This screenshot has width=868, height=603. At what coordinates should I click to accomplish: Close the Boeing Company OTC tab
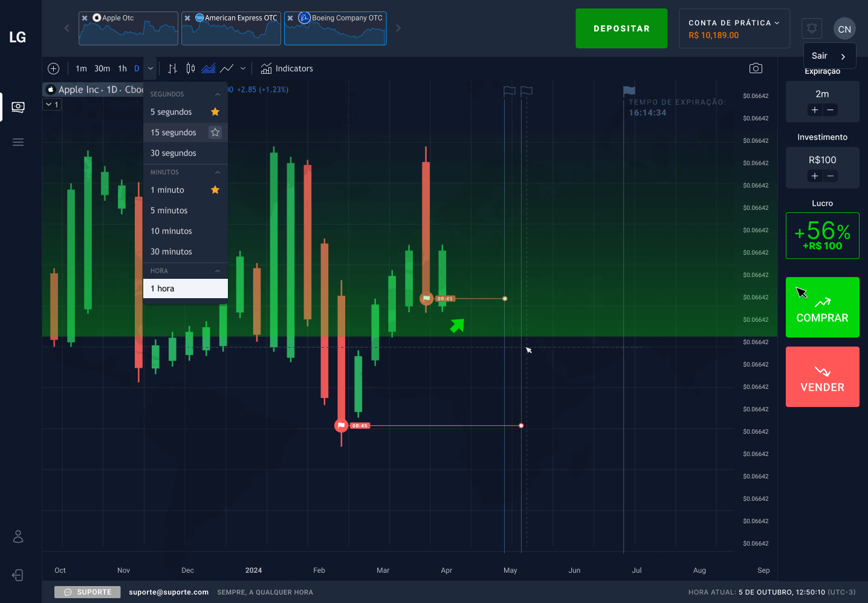pyautogui.click(x=290, y=18)
